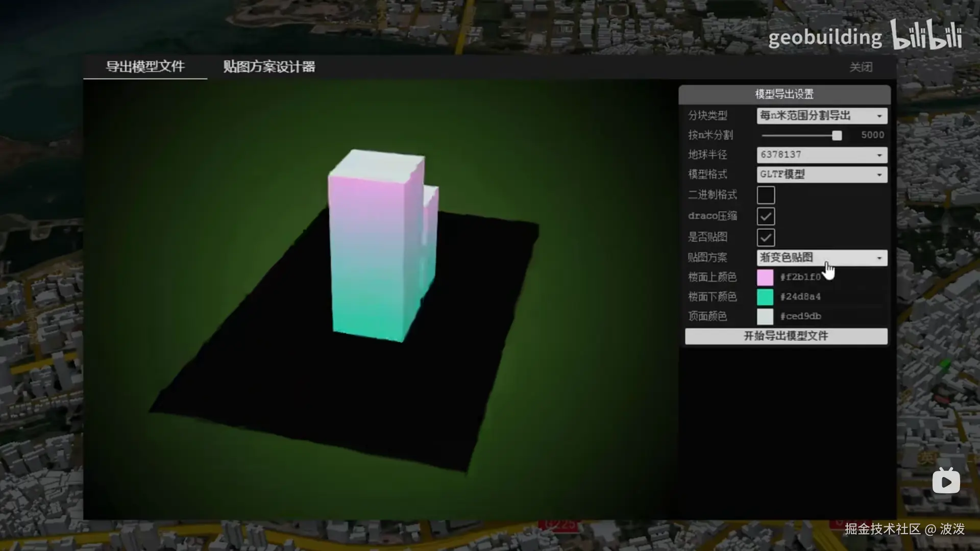Click the 模型导出设置 panel header
Viewport: 980px width, 551px height.
pyautogui.click(x=785, y=94)
